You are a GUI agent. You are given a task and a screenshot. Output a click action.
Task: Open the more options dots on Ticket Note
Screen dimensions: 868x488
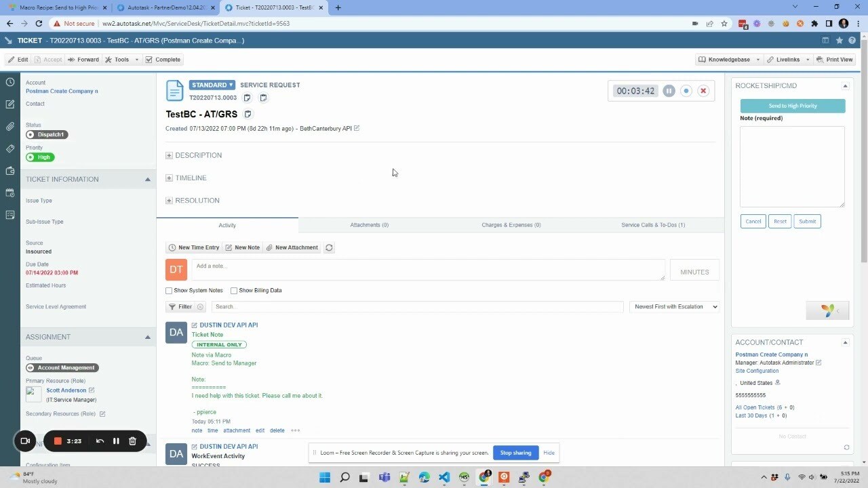click(x=295, y=430)
